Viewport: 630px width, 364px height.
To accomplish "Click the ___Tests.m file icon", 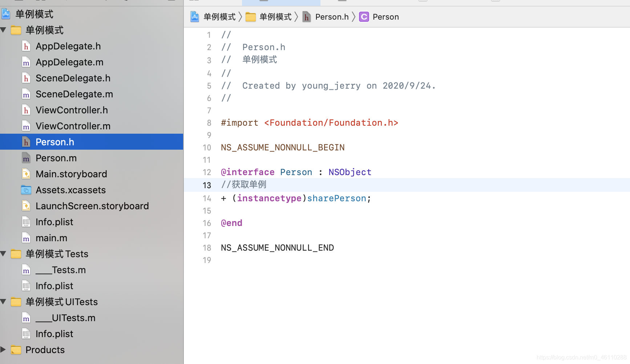I will point(26,270).
